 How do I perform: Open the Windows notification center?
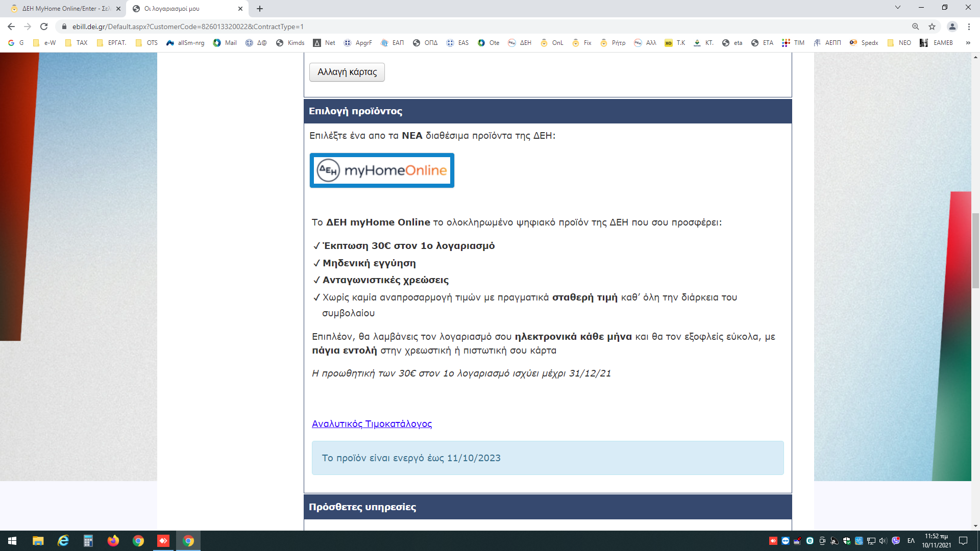[x=963, y=541]
